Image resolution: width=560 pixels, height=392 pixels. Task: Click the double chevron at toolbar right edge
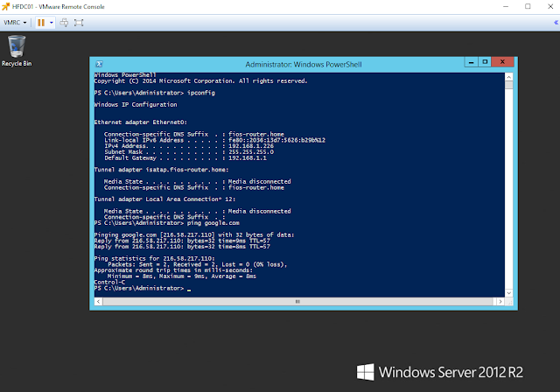(x=556, y=23)
